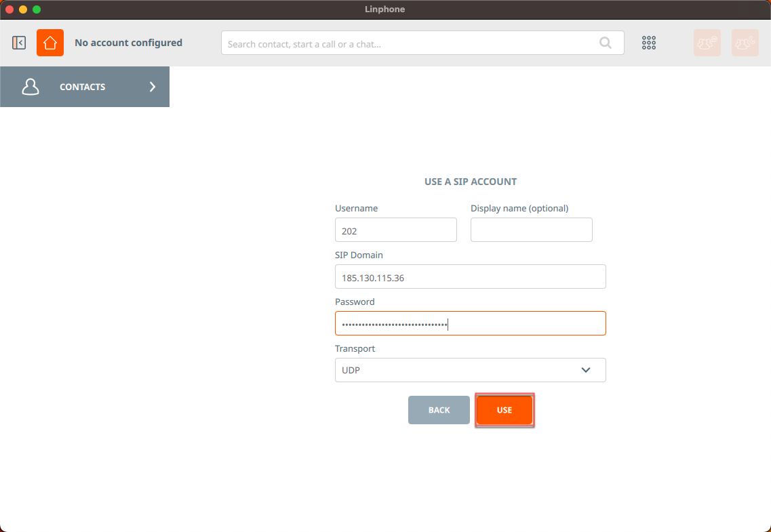Minimize the window using yellow button

coord(23,9)
